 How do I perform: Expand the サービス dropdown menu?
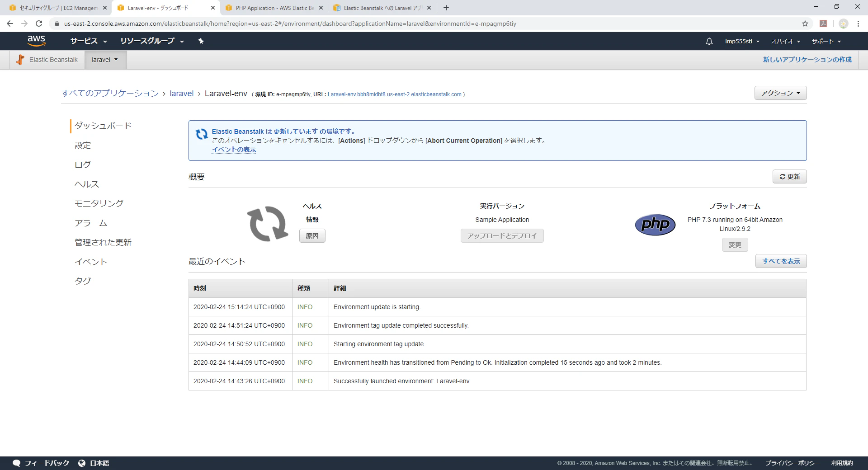click(x=89, y=41)
